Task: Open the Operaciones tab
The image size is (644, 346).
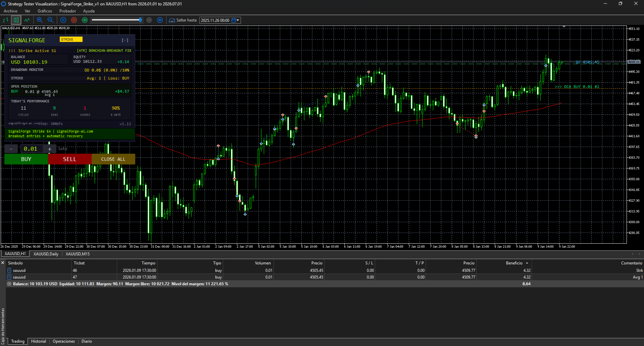Action: [64, 341]
